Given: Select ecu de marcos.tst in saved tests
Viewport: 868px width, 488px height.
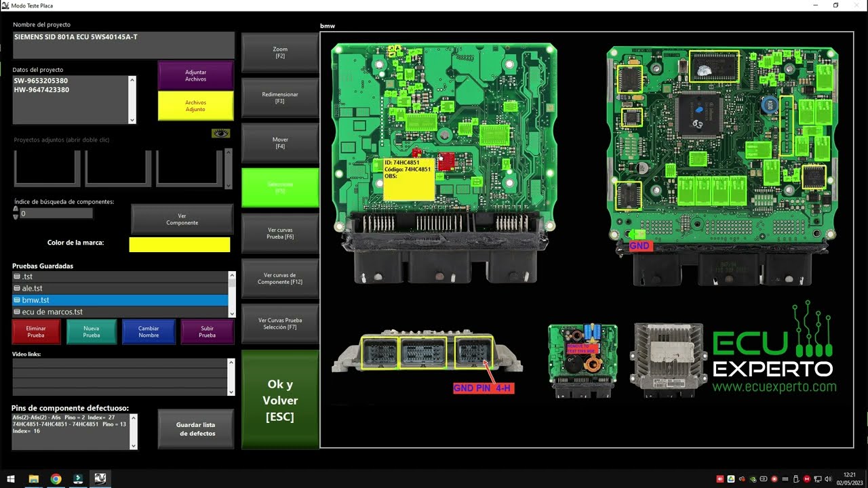Looking at the screenshot, I should click(x=120, y=312).
